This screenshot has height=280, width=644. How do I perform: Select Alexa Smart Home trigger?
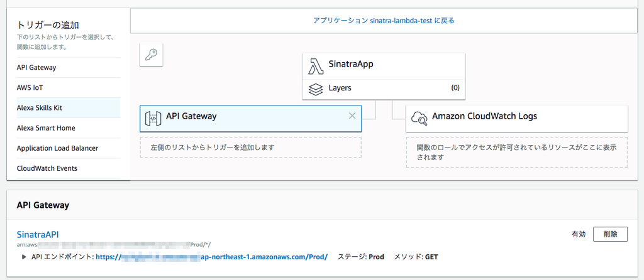pyautogui.click(x=68, y=128)
